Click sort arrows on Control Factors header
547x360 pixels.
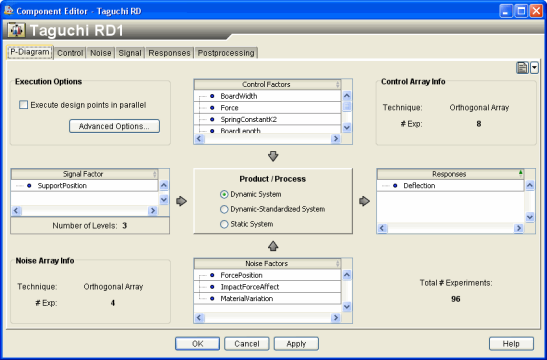337,84
